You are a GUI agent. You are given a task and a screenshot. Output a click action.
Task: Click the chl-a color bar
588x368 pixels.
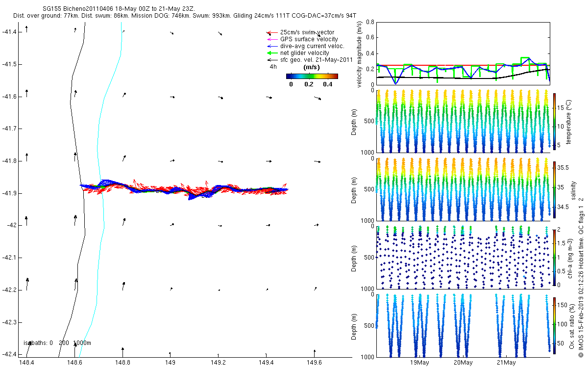pyautogui.click(x=554, y=257)
